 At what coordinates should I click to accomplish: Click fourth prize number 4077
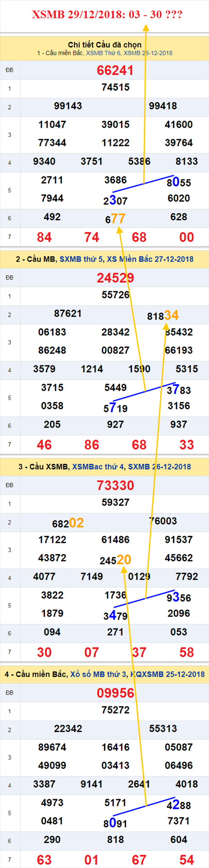44,577
